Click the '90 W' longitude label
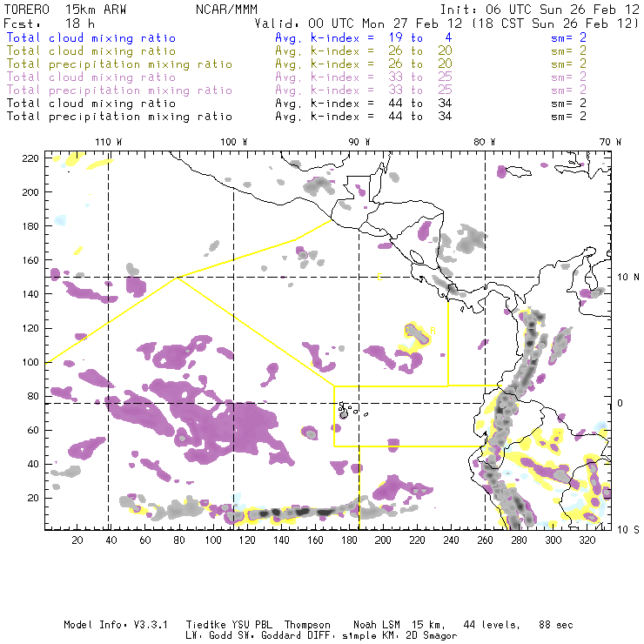 359,142
